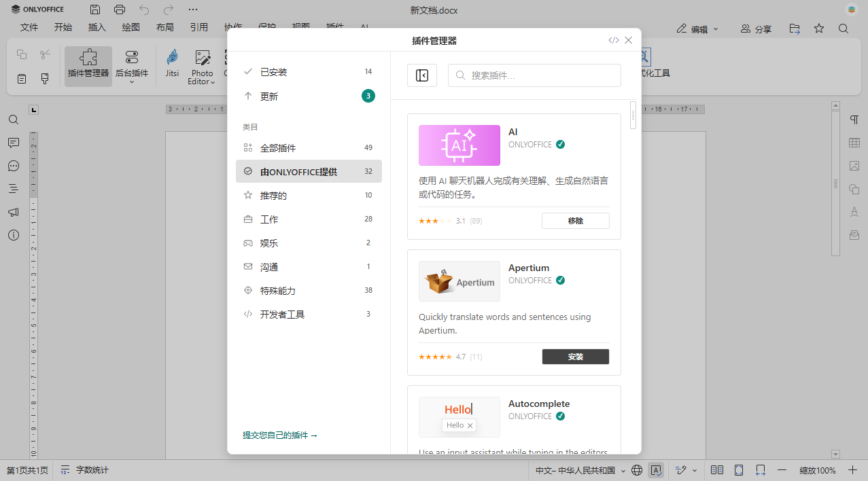Viewport: 868px width, 481px height.
Task: Close the 插件管理器 dialog
Action: pos(629,40)
